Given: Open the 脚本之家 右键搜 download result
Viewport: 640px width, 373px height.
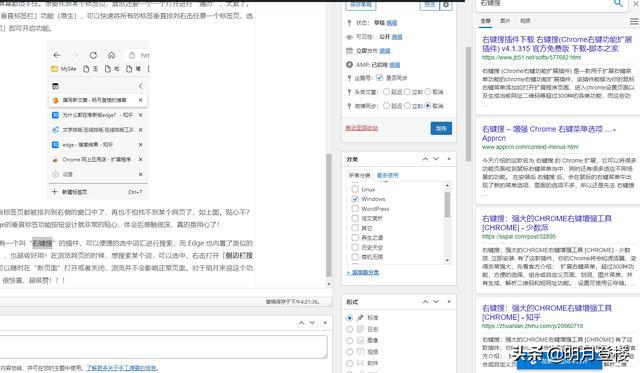Looking at the screenshot, I should pos(557,44).
